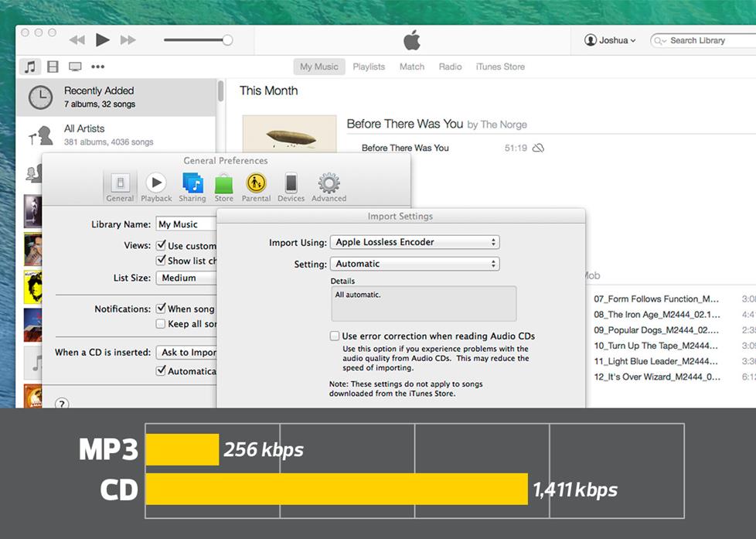Image resolution: width=756 pixels, height=539 pixels.
Task: Select the My Music tab
Action: pos(319,67)
